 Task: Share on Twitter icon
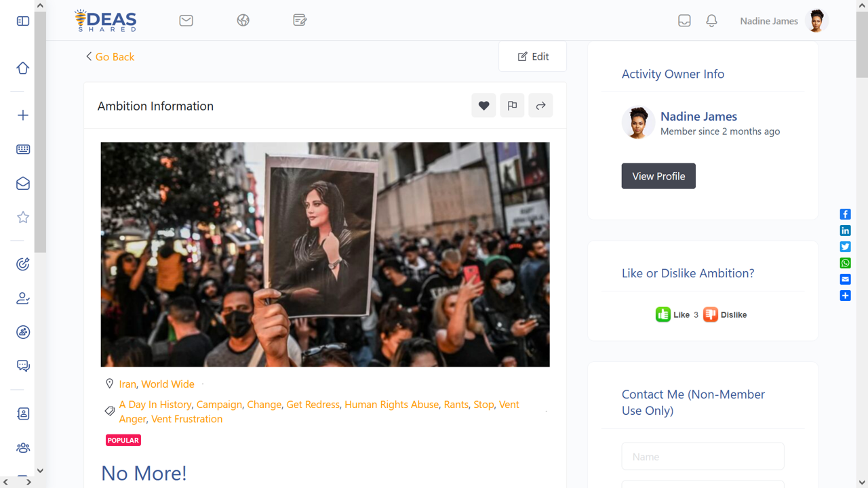pyautogui.click(x=846, y=247)
